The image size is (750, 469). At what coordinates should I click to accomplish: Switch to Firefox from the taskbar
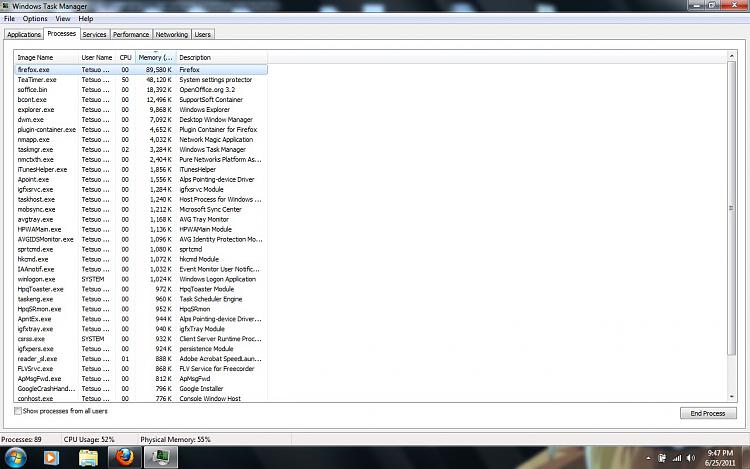125,458
